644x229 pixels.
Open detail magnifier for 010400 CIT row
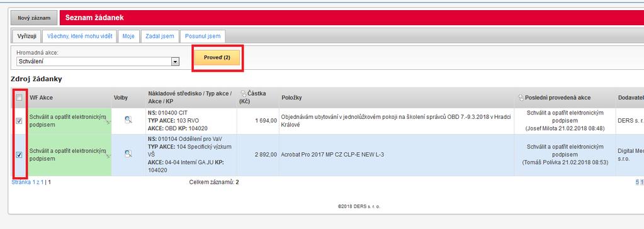pos(128,120)
